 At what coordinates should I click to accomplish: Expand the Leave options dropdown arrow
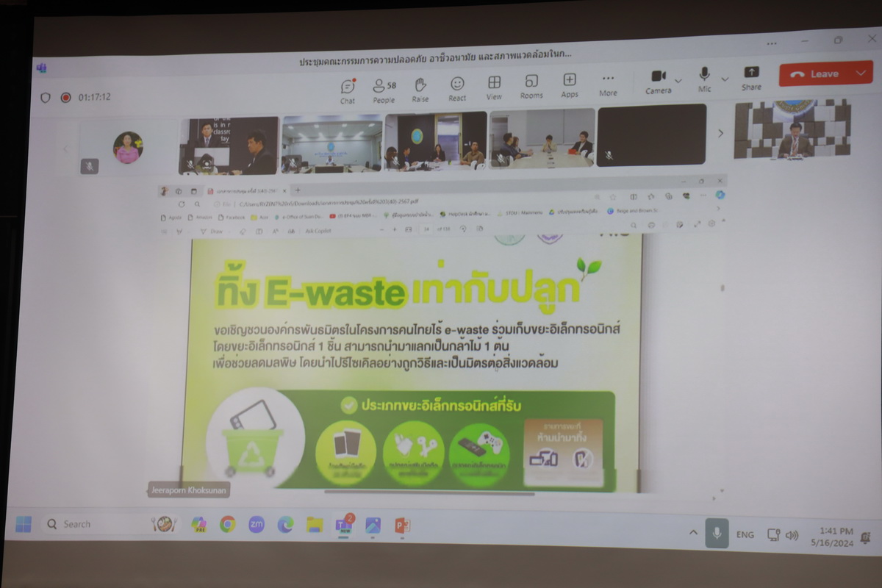[x=861, y=73]
